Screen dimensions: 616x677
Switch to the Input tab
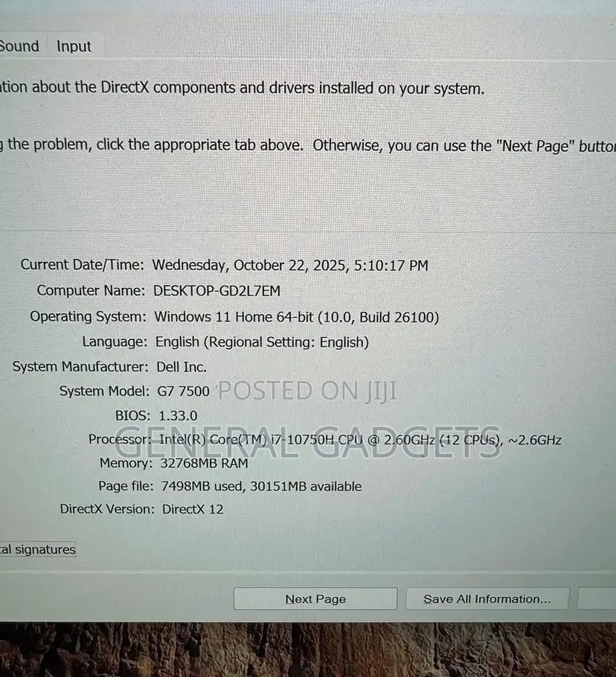(74, 46)
